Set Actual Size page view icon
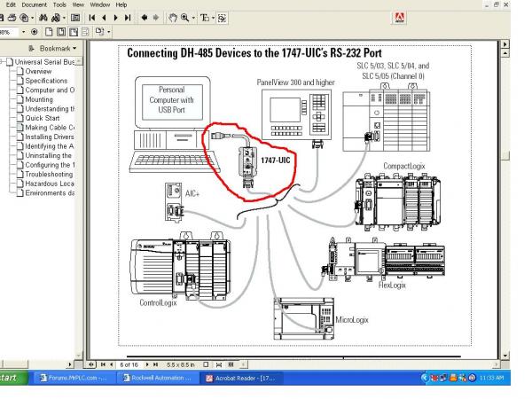Viewport: 532px width, 399px height. [x=49, y=32]
